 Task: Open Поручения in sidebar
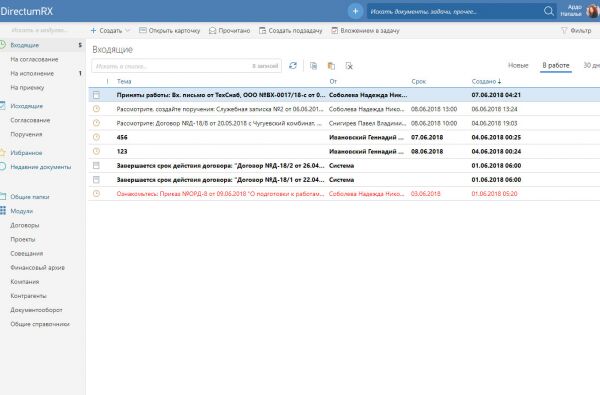pyautogui.click(x=26, y=134)
